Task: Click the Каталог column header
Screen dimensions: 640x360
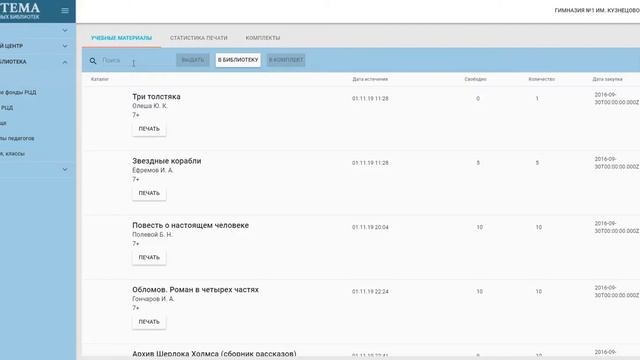Action: 100,79
